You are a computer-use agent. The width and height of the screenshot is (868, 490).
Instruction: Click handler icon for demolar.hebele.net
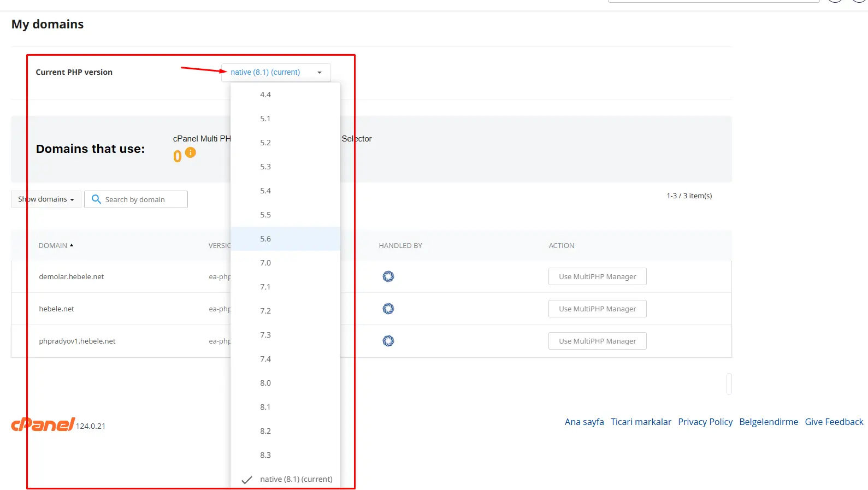pos(388,276)
